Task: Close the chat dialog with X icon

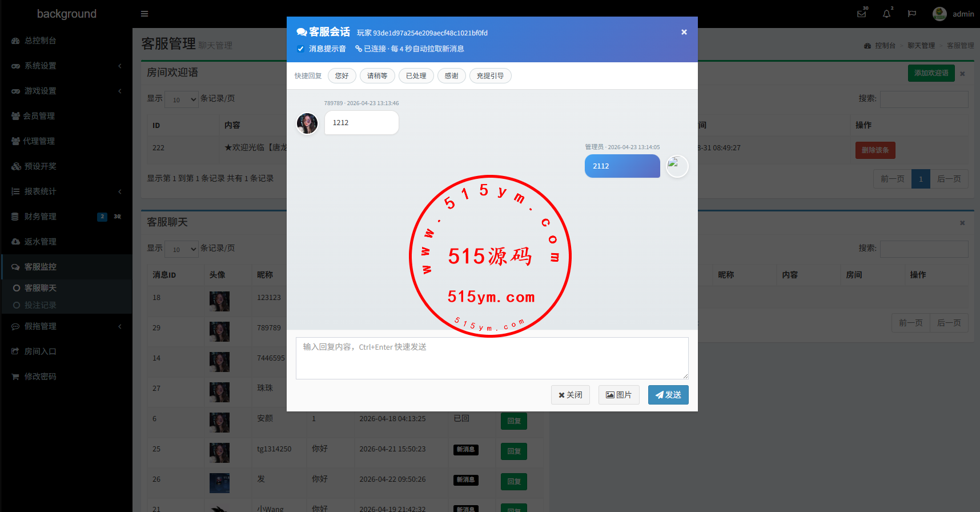Action: (684, 32)
